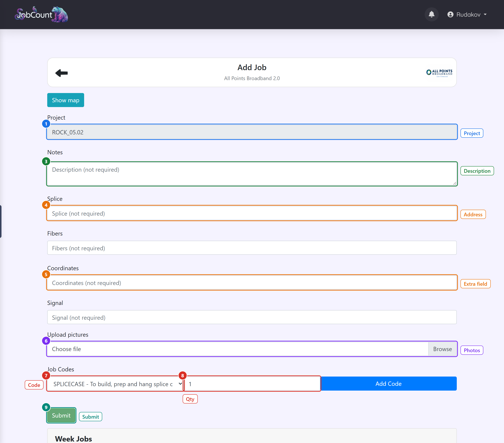This screenshot has width=504, height=443.
Task: Click the JobCount logo
Action: click(x=41, y=15)
